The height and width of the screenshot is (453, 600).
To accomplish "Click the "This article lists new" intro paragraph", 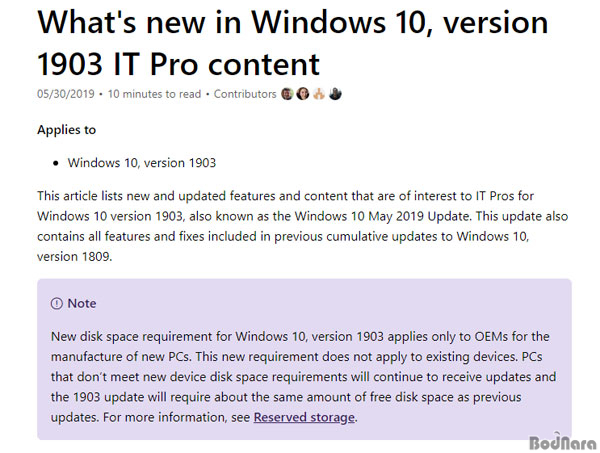I will point(302,226).
